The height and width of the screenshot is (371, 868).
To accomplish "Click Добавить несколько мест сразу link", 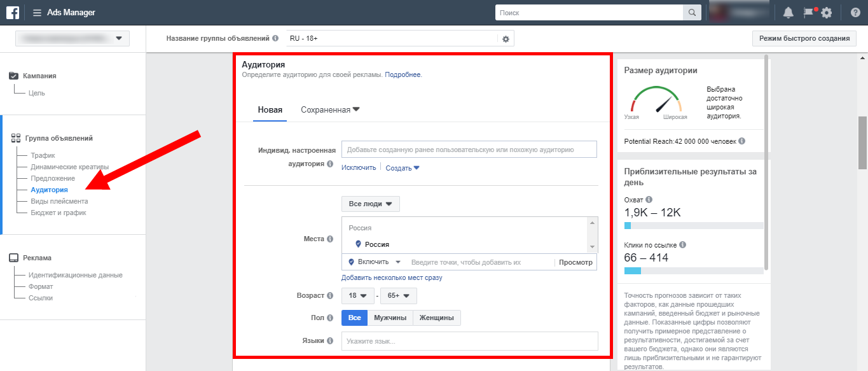I will [x=392, y=277].
